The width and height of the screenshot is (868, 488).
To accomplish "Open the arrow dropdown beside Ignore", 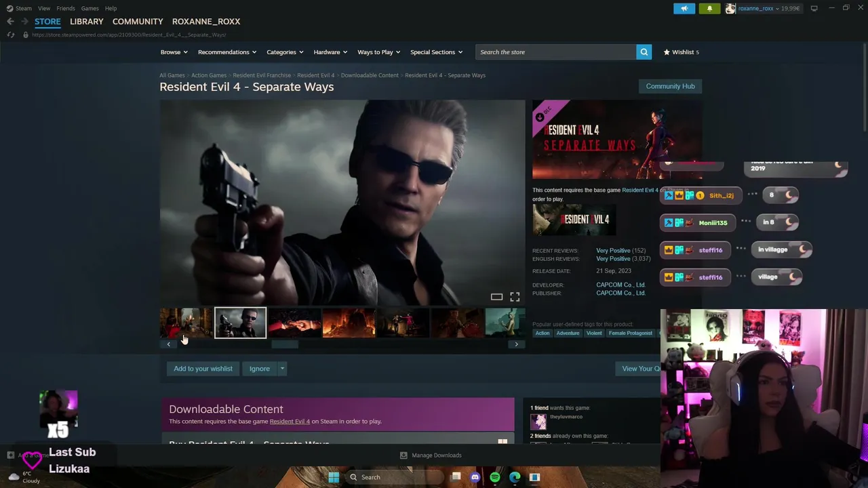I will [282, 369].
